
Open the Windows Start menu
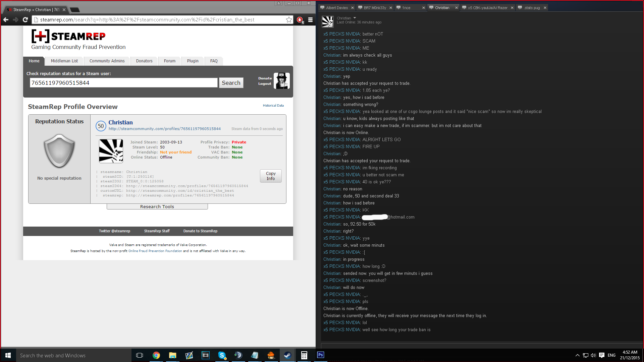pyautogui.click(x=8, y=355)
